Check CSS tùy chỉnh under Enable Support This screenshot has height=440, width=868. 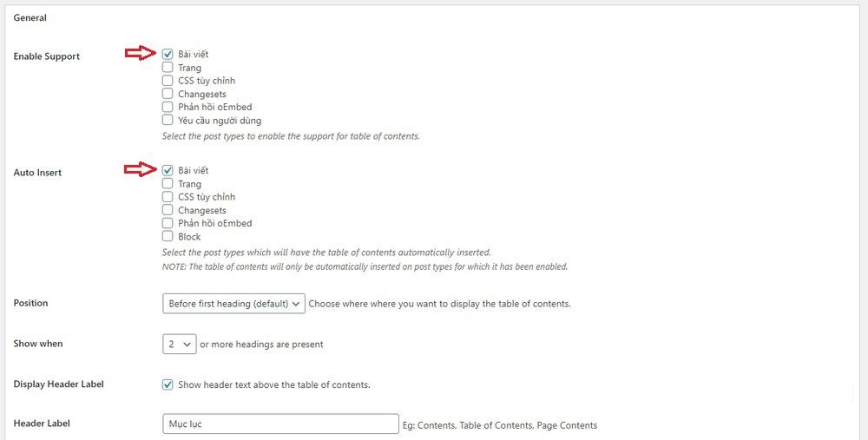[x=168, y=81]
